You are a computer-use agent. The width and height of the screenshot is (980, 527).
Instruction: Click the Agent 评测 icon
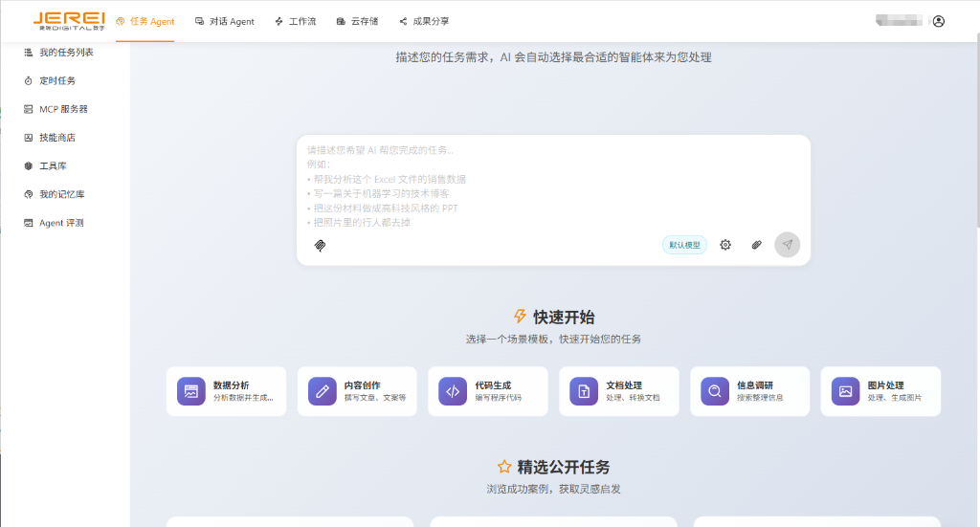[28, 223]
